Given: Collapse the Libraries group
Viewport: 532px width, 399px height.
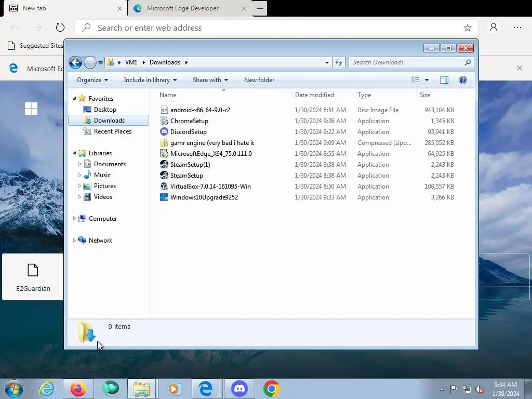Looking at the screenshot, I should (75, 153).
